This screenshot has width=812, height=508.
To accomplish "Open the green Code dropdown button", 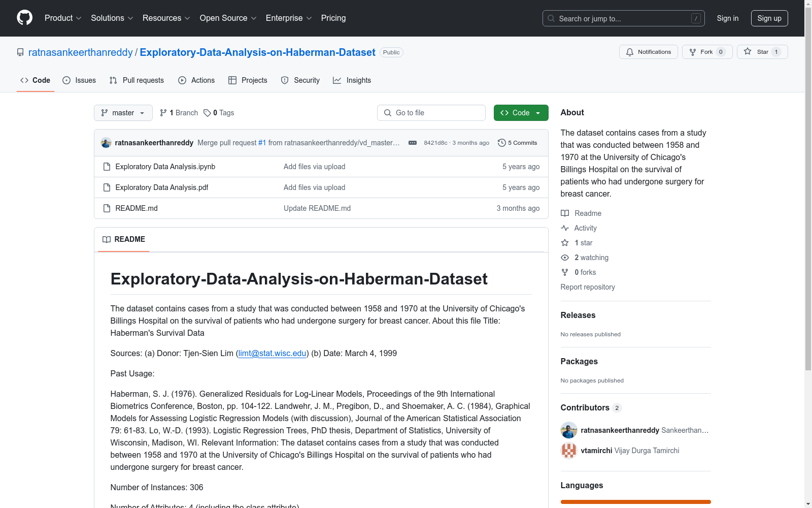I will click(521, 113).
